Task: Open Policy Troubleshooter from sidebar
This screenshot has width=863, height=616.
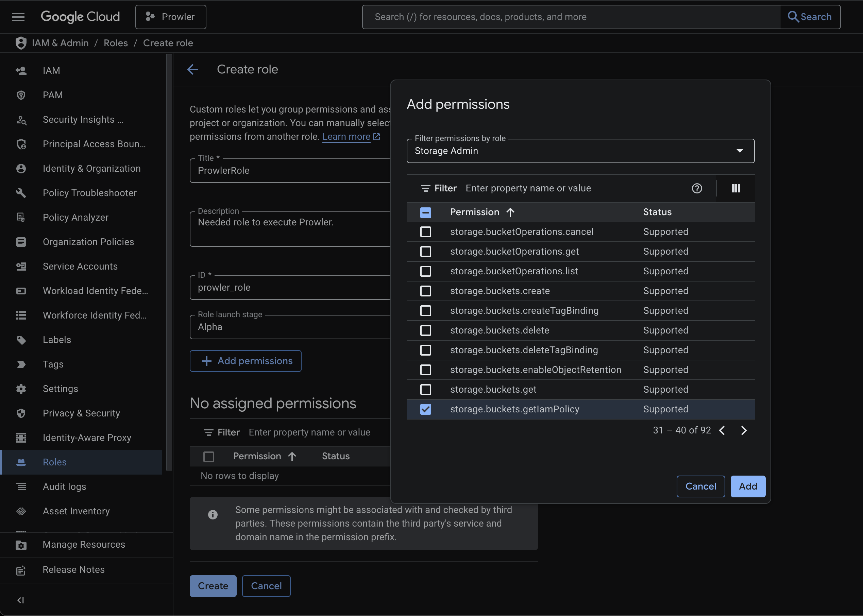Action: tap(89, 193)
